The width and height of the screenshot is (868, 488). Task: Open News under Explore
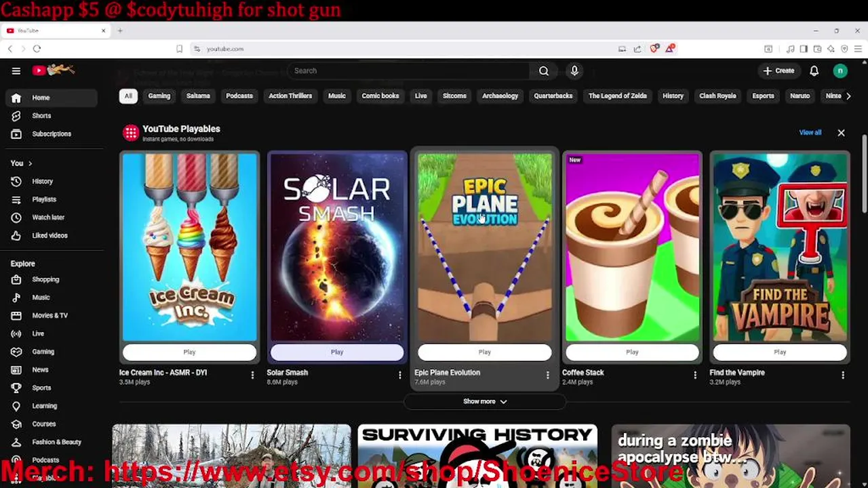(x=52, y=369)
